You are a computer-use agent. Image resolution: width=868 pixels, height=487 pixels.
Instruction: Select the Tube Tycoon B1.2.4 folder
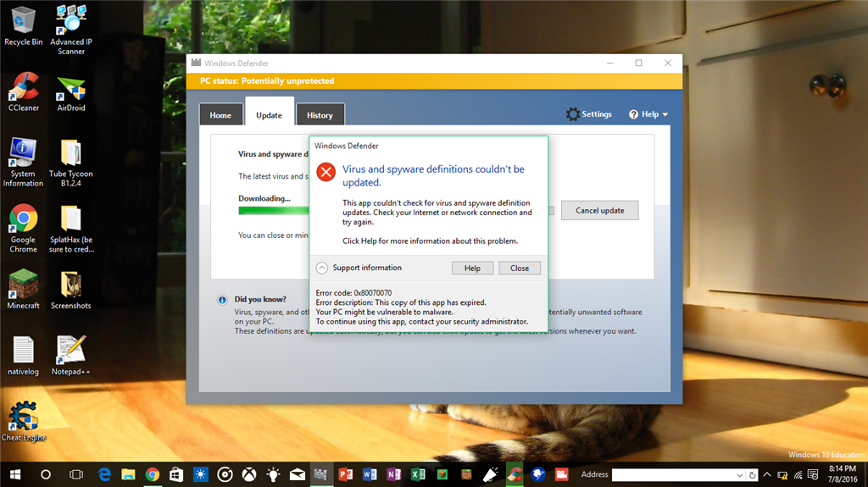click(71, 162)
